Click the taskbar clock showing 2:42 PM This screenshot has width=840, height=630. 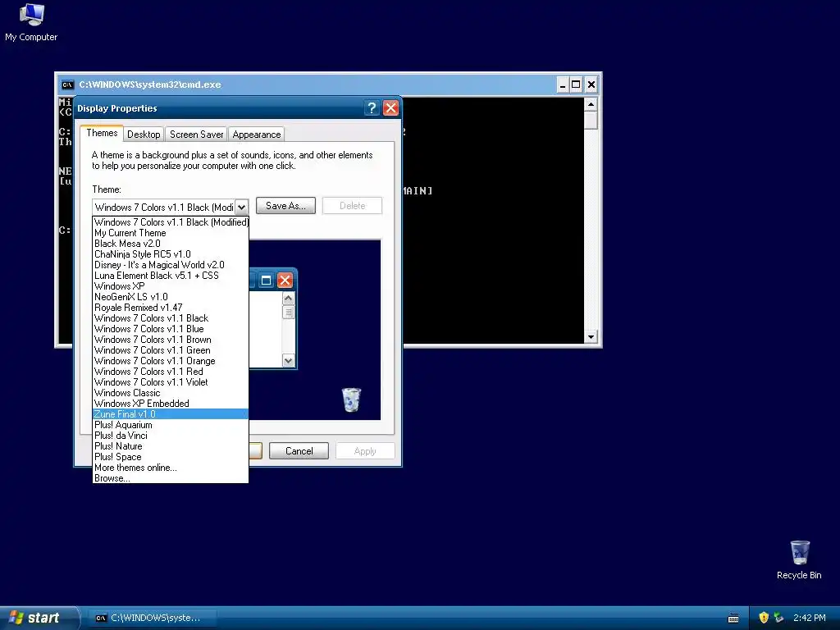point(809,618)
